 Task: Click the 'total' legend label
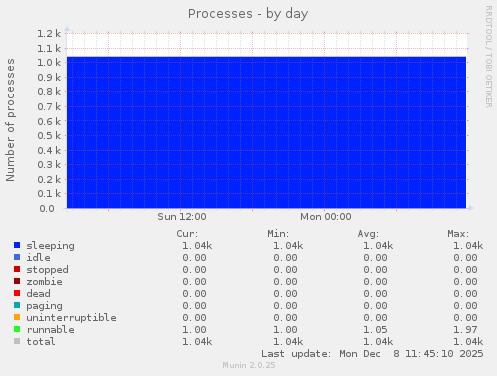[x=41, y=341]
